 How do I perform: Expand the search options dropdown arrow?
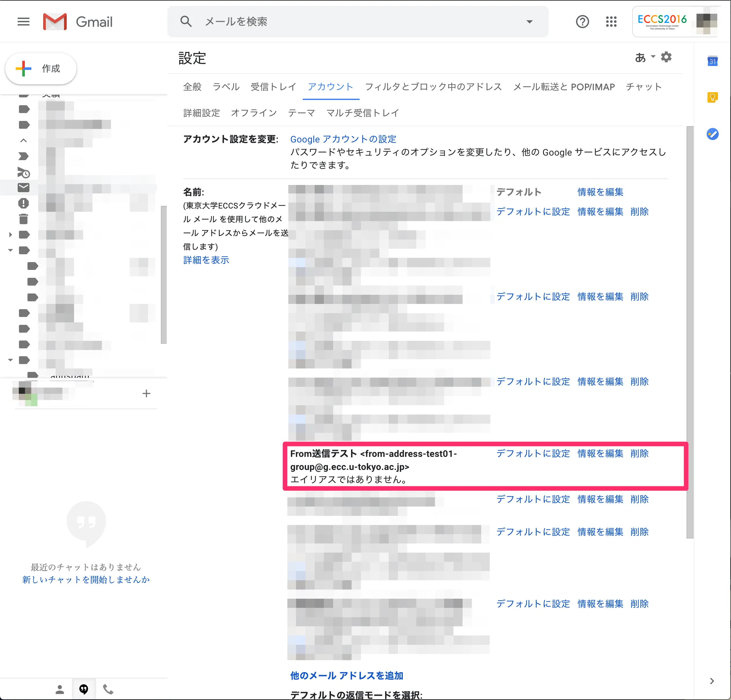click(x=529, y=22)
